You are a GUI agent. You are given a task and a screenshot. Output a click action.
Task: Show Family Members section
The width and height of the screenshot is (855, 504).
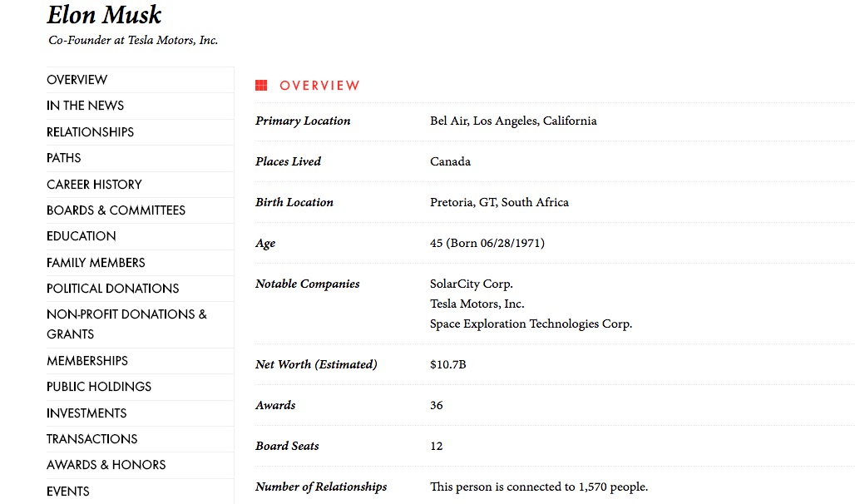pos(96,263)
